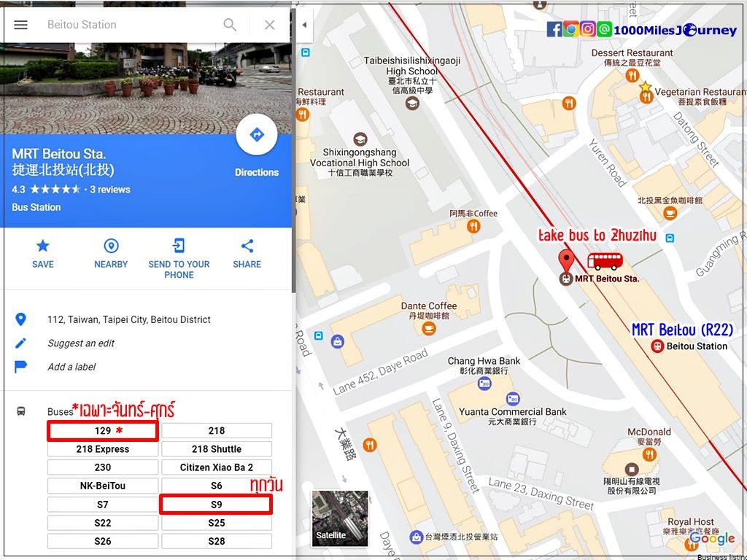Click the Beitou Station metro icon

click(x=657, y=346)
